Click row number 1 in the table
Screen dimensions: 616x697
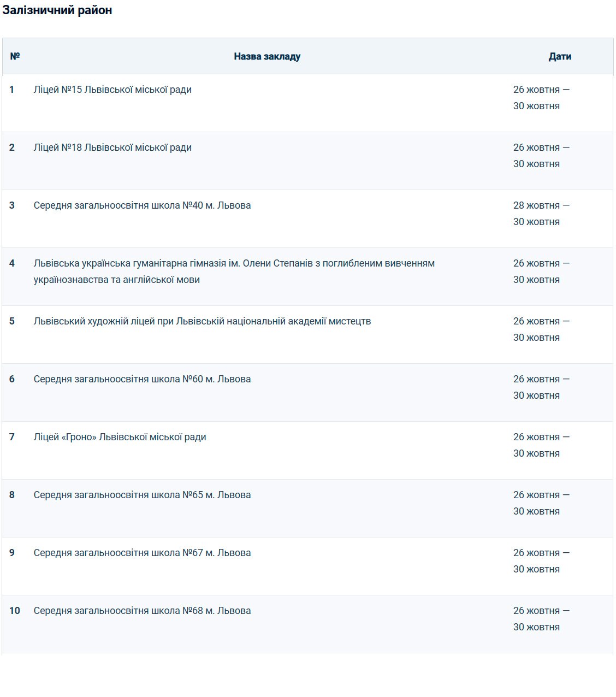click(x=12, y=90)
